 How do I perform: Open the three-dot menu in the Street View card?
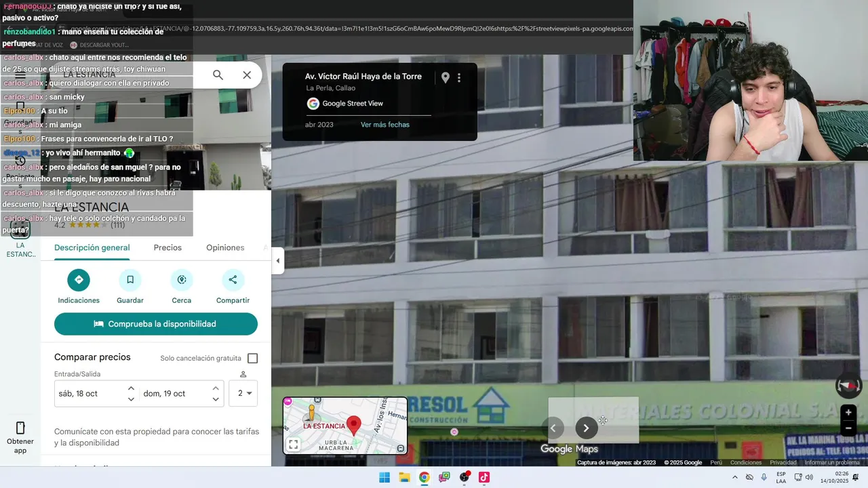click(x=459, y=78)
